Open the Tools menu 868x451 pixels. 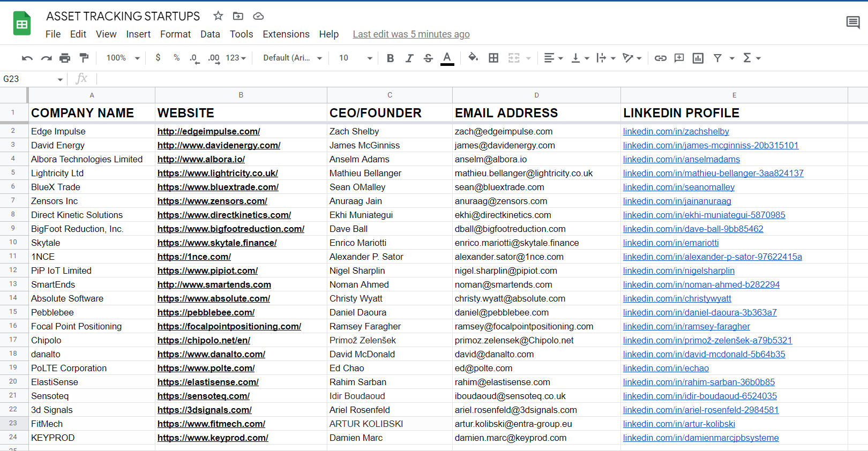241,34
